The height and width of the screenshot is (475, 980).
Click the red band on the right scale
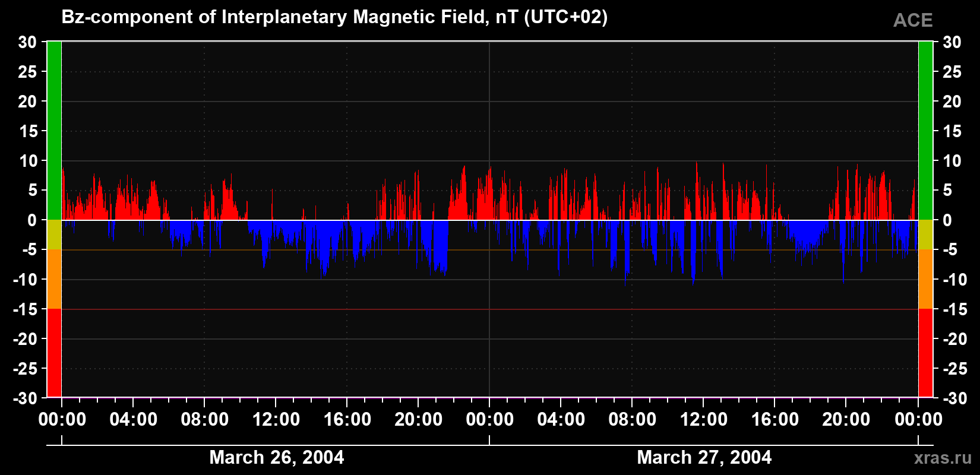click(x=925, y=353)
